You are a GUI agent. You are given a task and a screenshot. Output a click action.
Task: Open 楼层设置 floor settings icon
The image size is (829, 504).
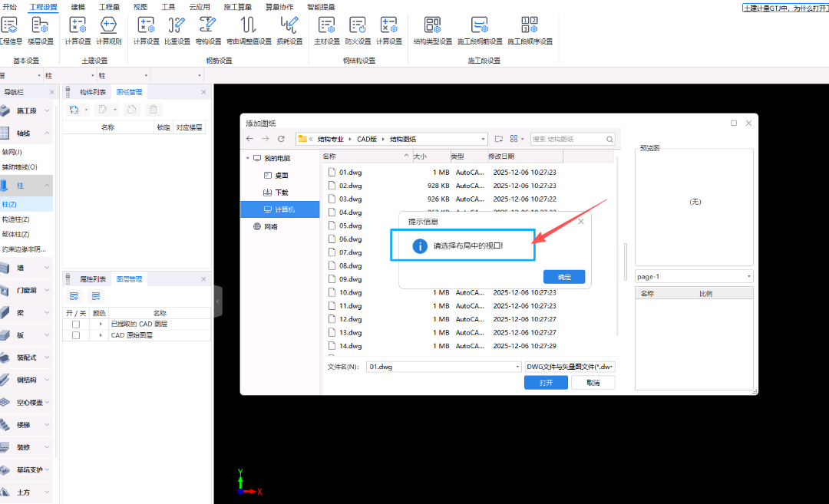pyautogui.click(x=40, y=25)
